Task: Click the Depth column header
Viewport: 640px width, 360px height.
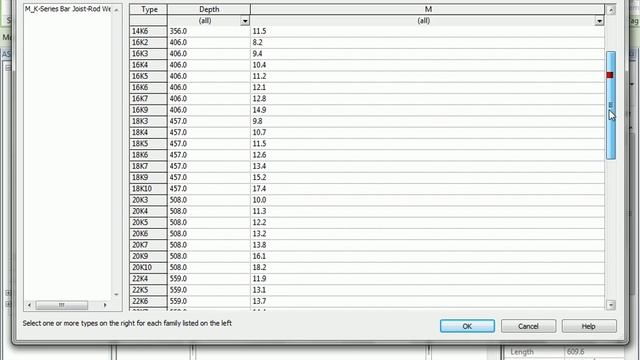Action: [209, 9]
